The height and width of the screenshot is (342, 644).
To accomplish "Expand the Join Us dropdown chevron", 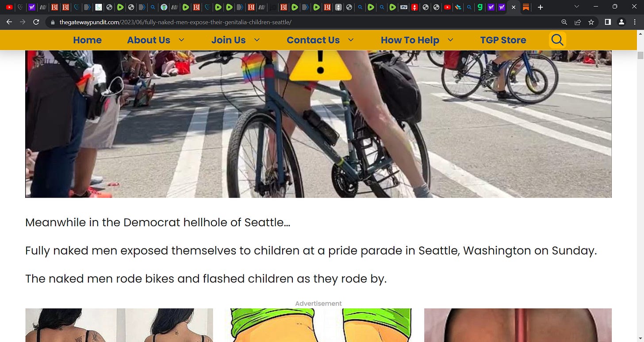I will point(257,40).
